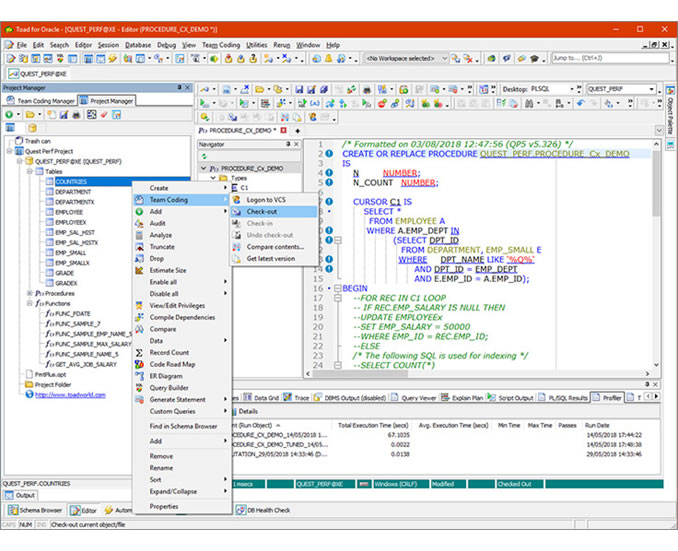The image size is (678, 551).
Task: Click the yellow bell icon in main toolbar
Action: [329, 58]
